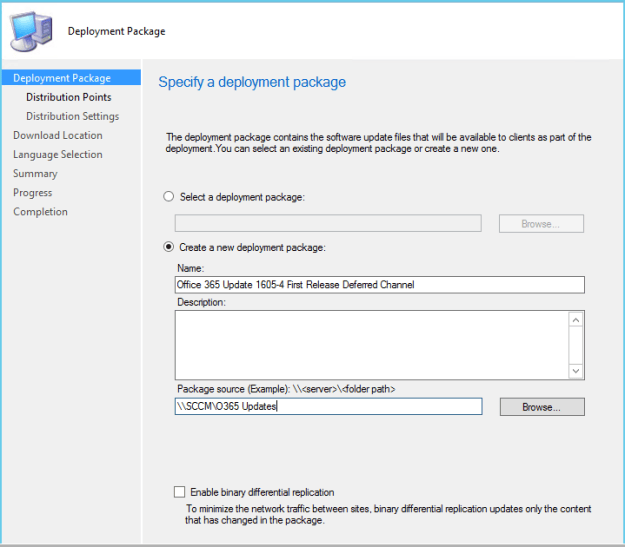Viewport: 625px width, 547px height.
Task: Open the Deployment Package wizard step
Action: click(71, 78)
